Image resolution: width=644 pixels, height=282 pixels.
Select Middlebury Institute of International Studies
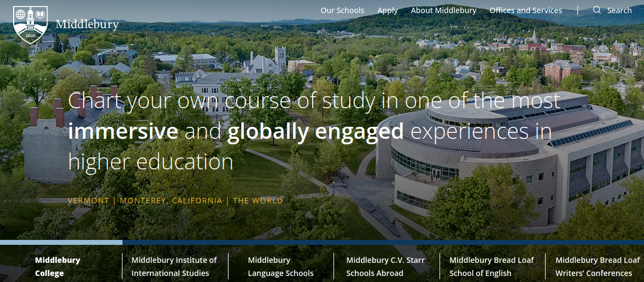click(x=174, y=266)
